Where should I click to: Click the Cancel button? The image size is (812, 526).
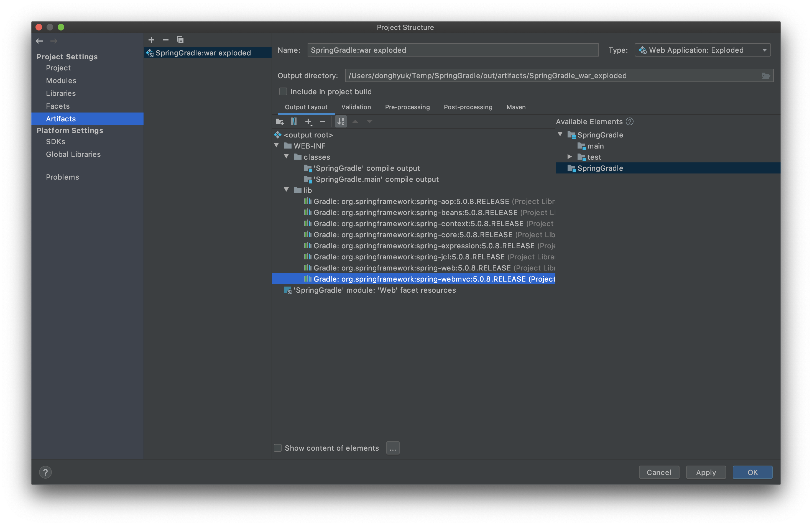[x=659, y=472]
